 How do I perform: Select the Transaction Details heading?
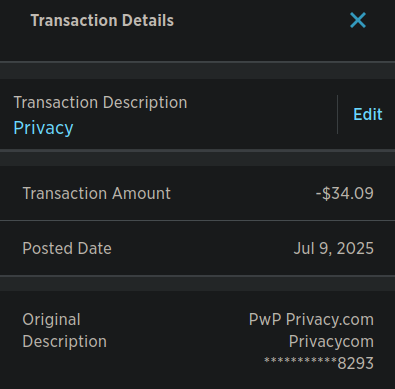(x=102, y=20)
